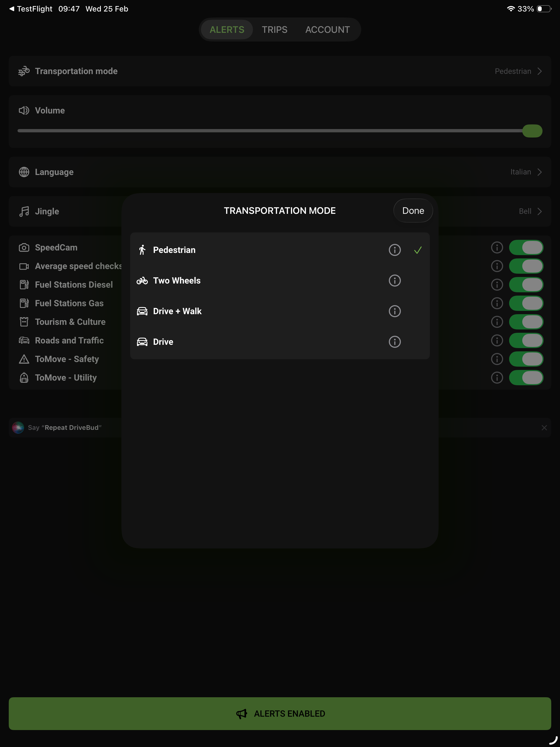Toggle the Fuel Stations Gas switch
Viewport: 560px width, 747px height.
pyautogui.click(x=526, y=303)
